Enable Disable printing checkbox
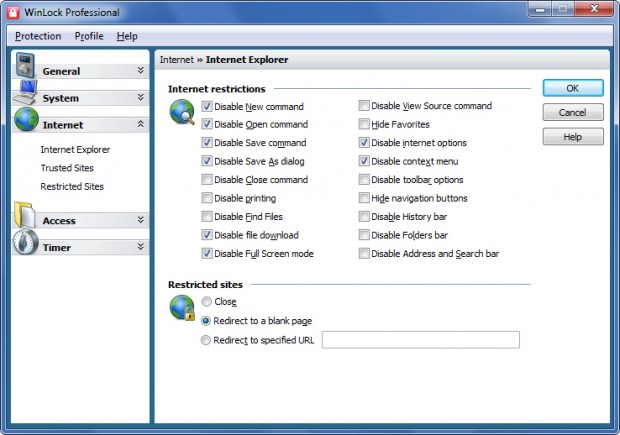620x435 pixels. (207, 198)
